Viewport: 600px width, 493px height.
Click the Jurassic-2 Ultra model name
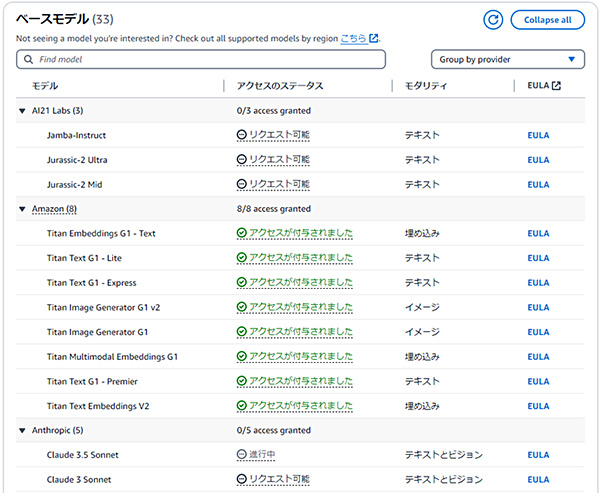(x=77, y=160)
